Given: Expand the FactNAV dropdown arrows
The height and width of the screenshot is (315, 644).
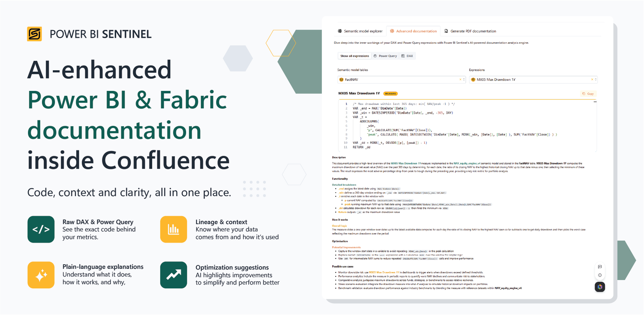Looking at the screenshot, I should click(464, 80).
